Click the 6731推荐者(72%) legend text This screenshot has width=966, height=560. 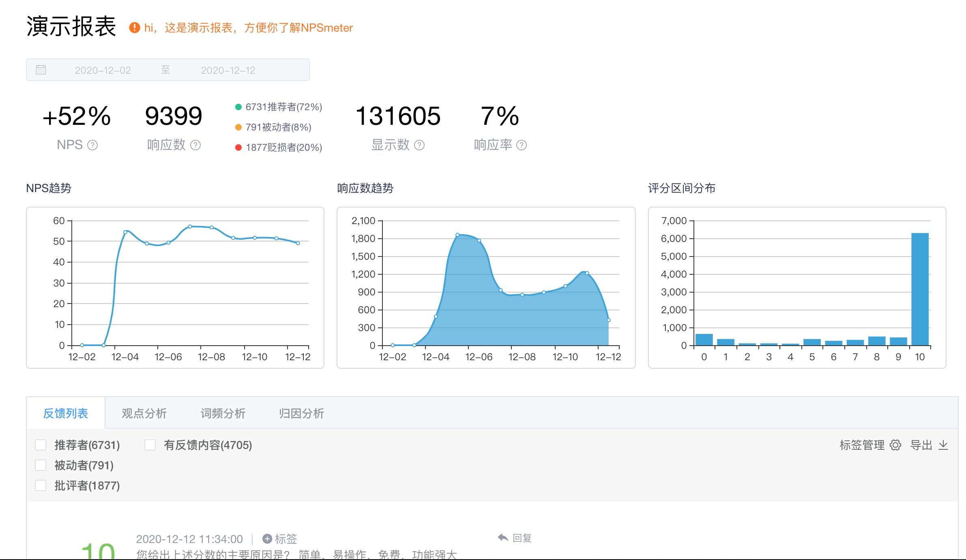(284, 107)
